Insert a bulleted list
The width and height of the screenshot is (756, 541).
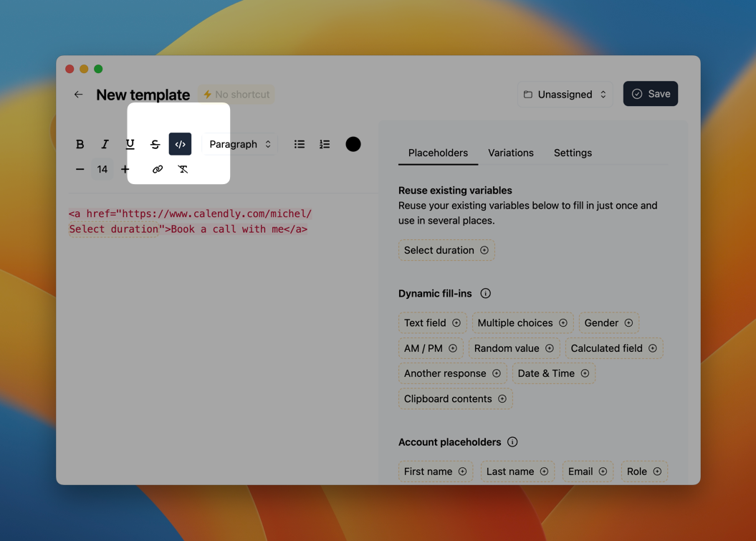(x=300, y=144)
